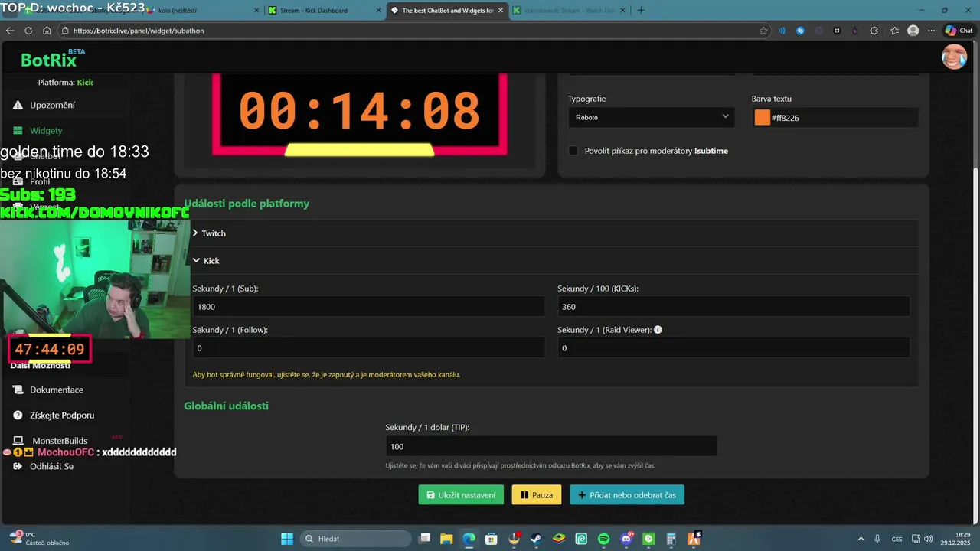Screen dimensions: 980x551
Task: Bookmark this page with the star icon
Action: point(763,31)
